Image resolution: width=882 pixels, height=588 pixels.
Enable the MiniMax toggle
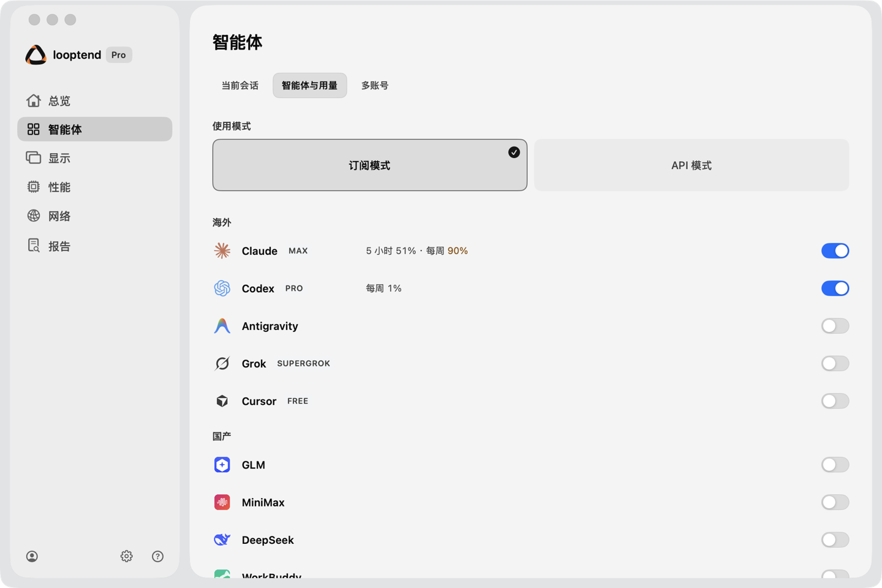pyautogui.click(x=835, y=502)
